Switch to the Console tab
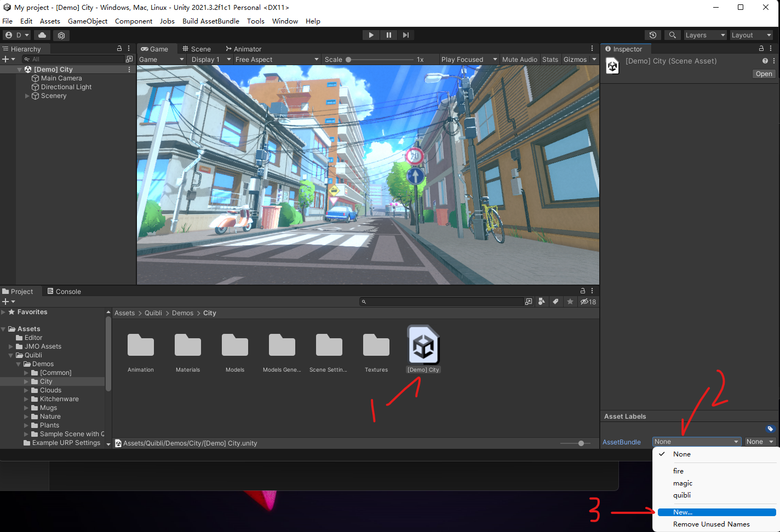This screenshot has width=780, height=532. (x=64, y=291)
